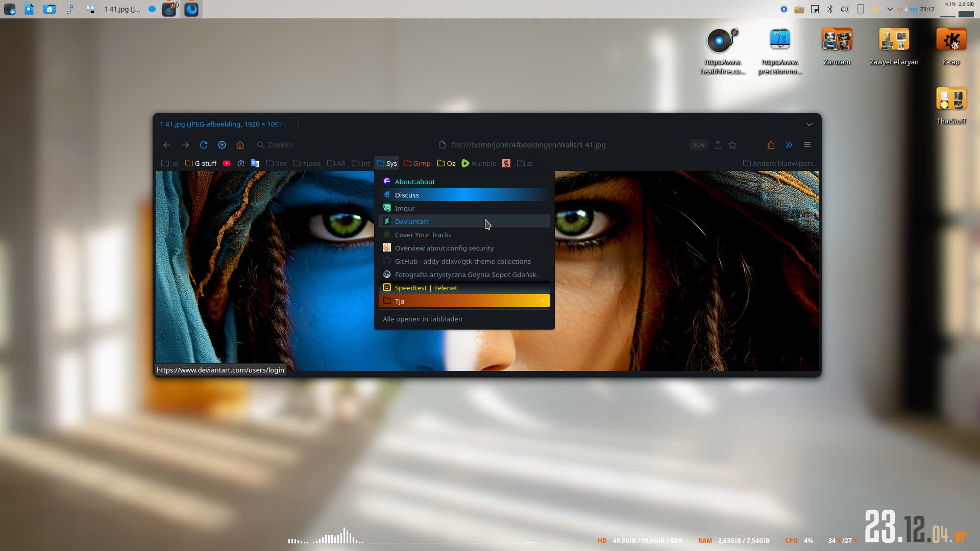This screenshot has width=980, height=551.
Task: Open the extensions puzzle icon
Action: tap(771, 145)
